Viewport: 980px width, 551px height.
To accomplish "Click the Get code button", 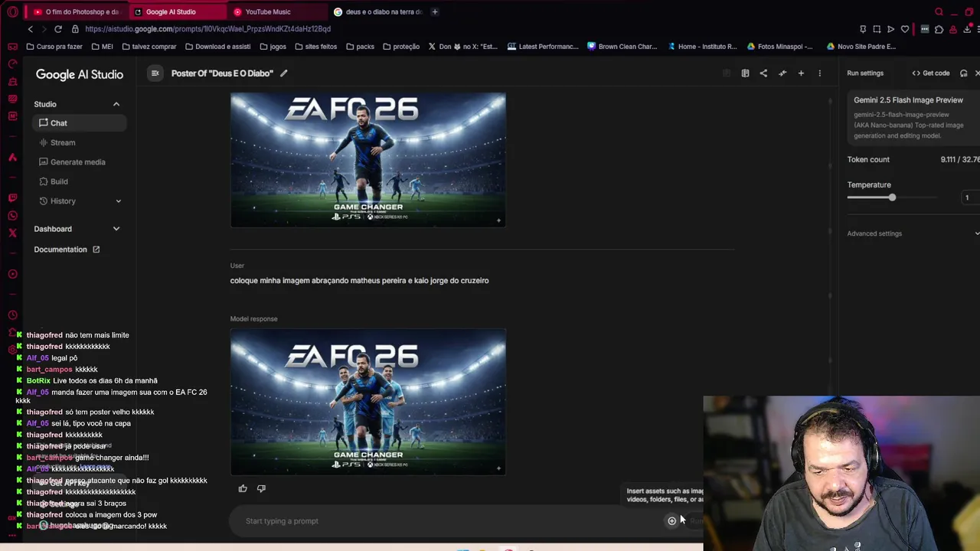I will [x=930, y=73].
